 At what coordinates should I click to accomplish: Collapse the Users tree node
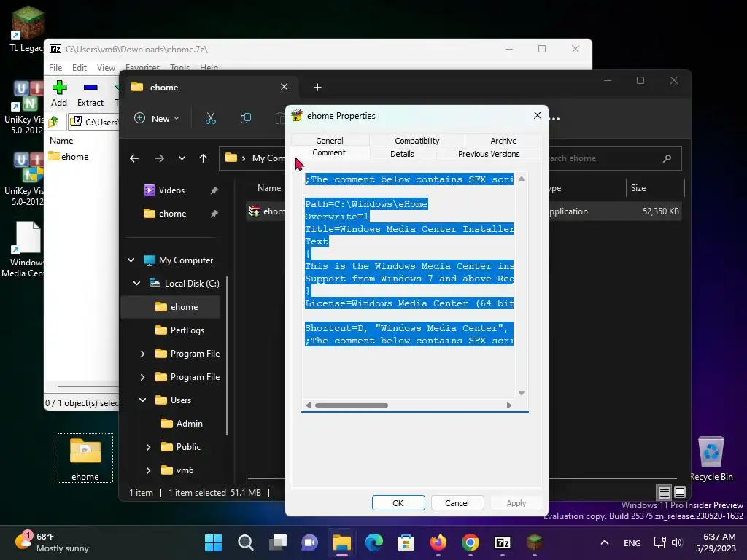(142, 400)
